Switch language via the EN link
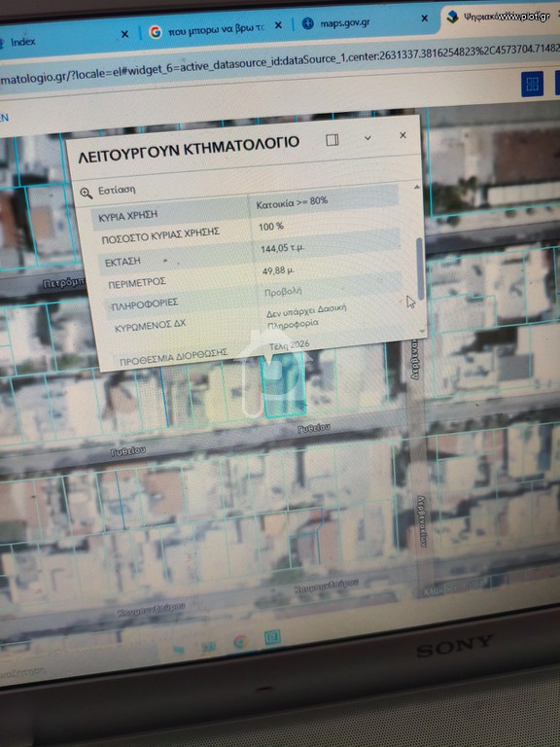This screenshot has width=560, height=747. tap(4, 118)
